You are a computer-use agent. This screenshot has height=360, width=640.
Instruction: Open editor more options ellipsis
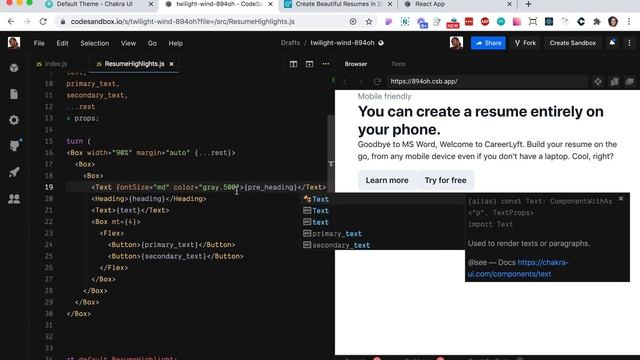(326, 64)
